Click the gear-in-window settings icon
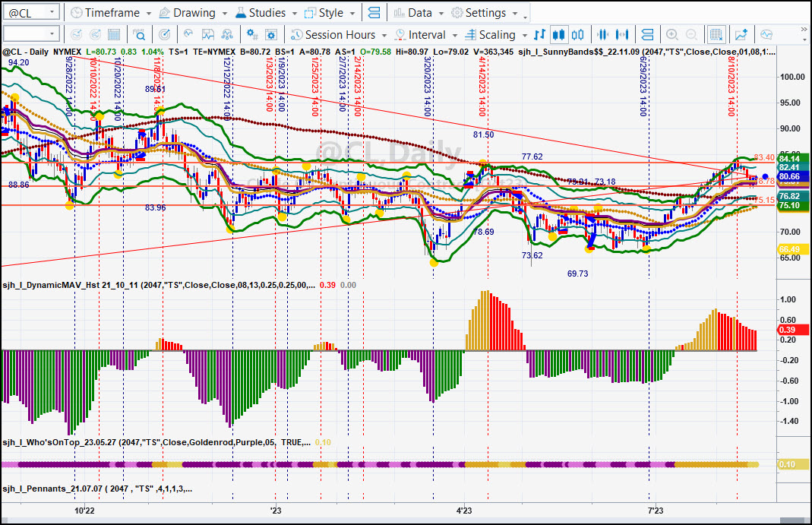 click(271, 35)
